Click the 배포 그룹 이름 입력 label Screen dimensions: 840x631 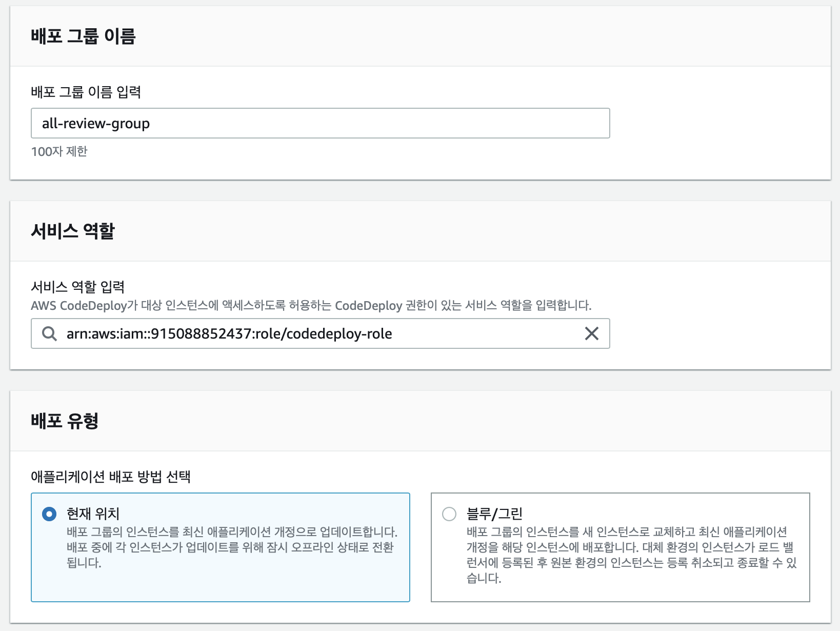coord(86,92)
